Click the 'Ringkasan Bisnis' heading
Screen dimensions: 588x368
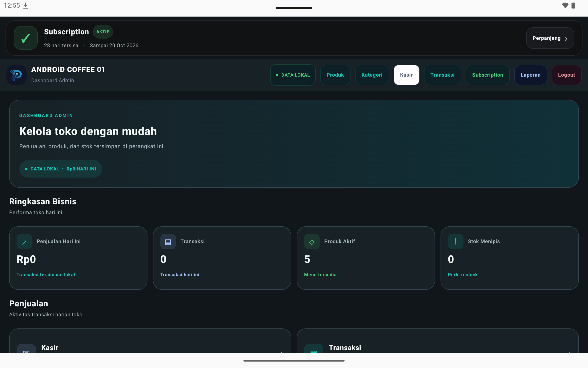point(43,201)
